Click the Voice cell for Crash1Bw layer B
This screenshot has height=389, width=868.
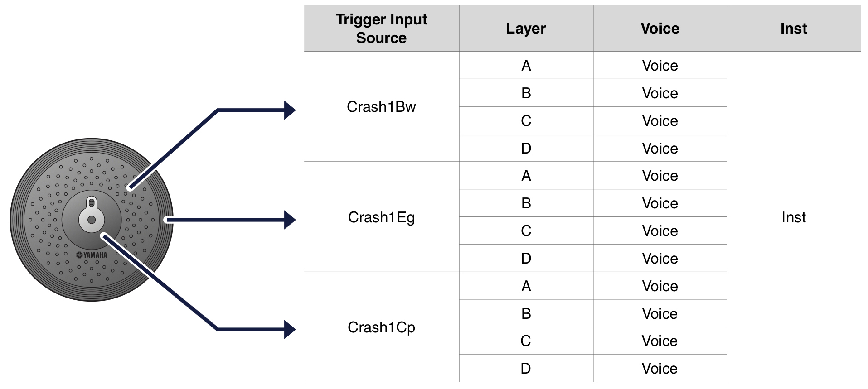coord(659,93)
